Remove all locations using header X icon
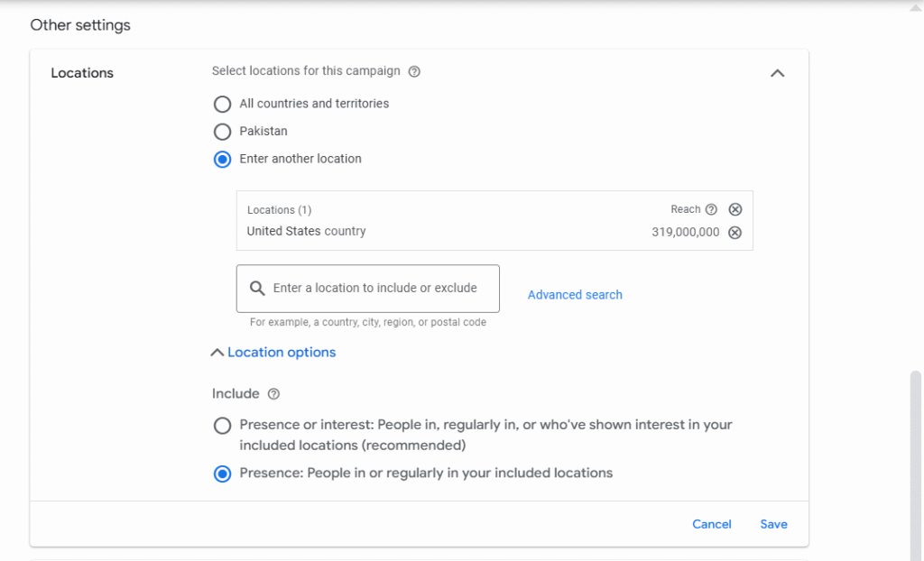Screen dimensions: 924x561 [735, 209]
